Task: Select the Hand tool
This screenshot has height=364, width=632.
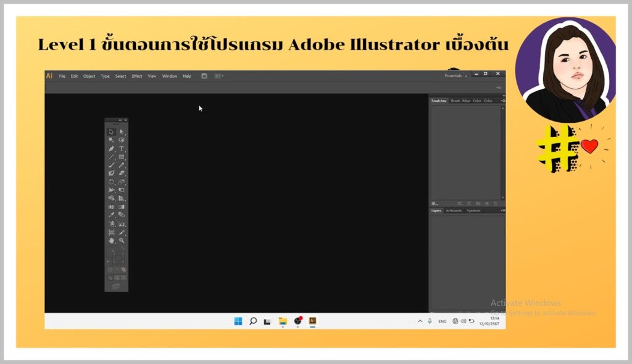Action: click(x=111, y=240)
